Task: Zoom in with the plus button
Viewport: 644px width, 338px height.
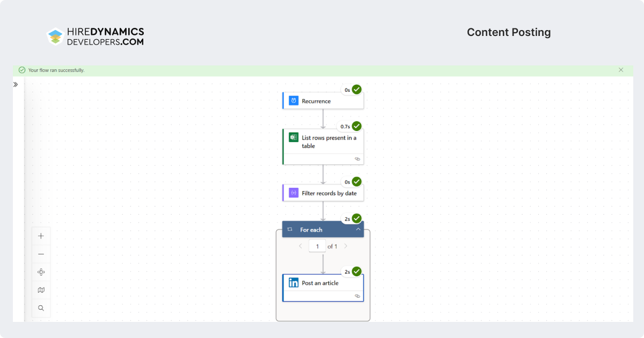Action: 41,236
